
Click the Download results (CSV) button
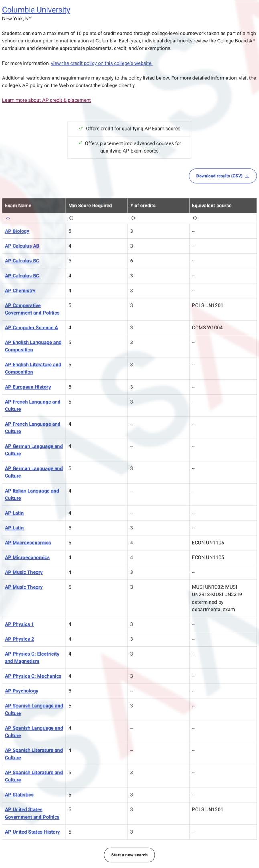[x=223, y=176]
